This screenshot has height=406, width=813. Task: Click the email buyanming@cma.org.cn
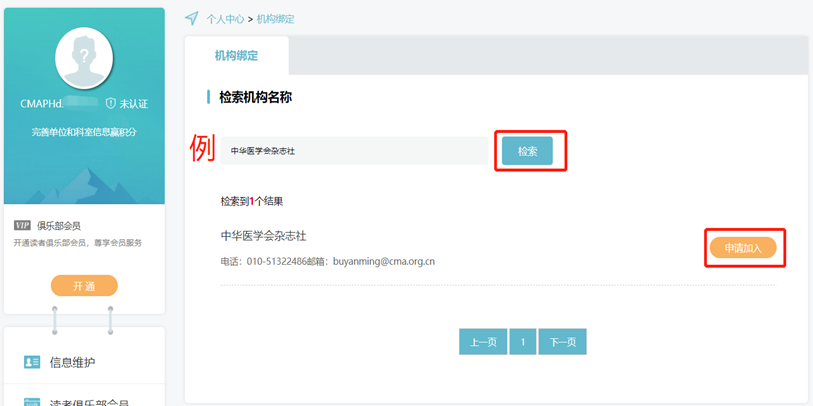383,262
